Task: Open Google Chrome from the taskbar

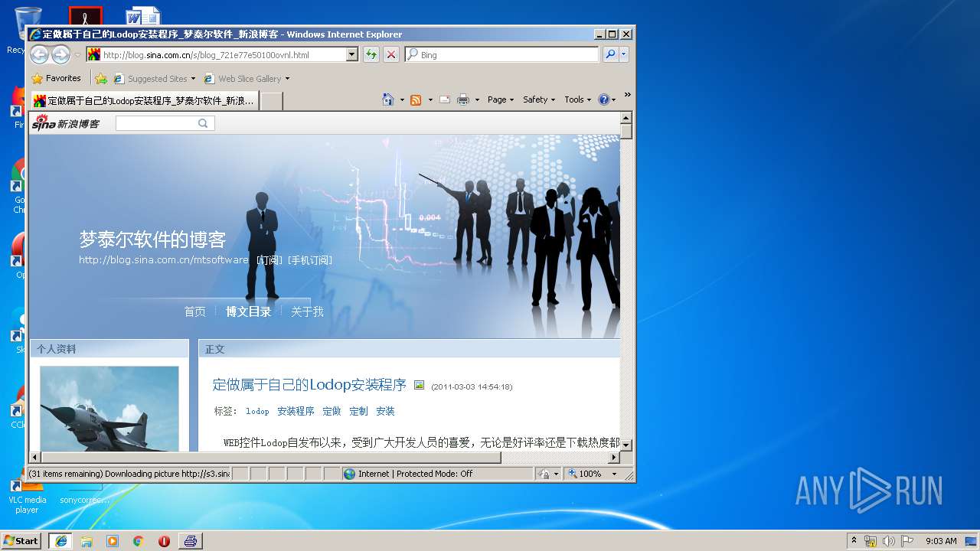Action: [138, 541]
